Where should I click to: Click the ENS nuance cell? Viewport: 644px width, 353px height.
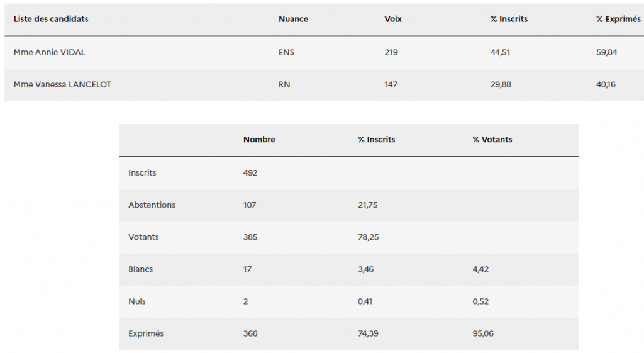click(x=286, y=52)
